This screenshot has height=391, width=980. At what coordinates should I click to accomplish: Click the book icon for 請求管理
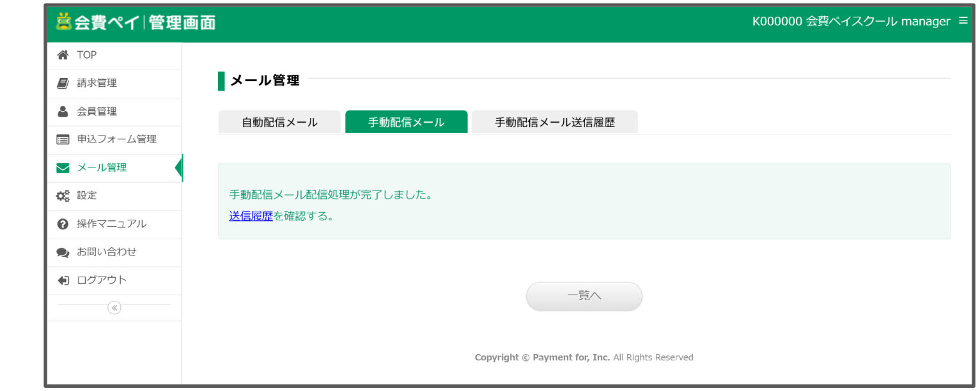[x=63, y=83]
